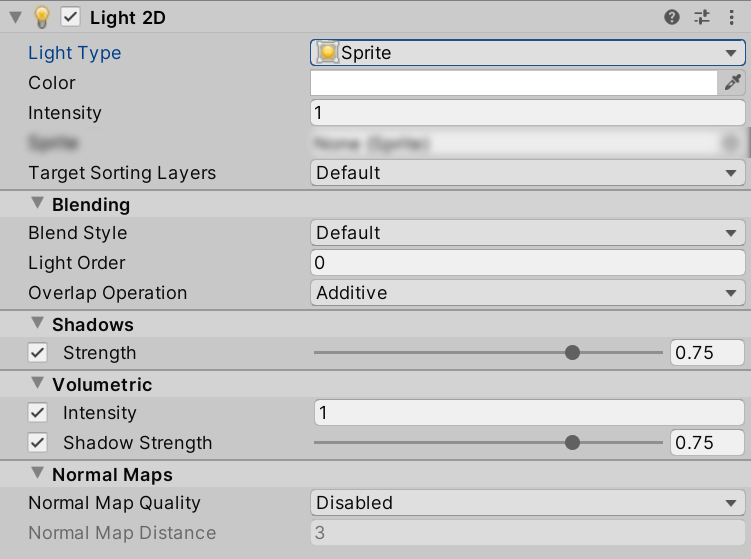This screenshot has height=559, width=751.
Task: Open the Normal Map Quality dropdown
Action: 527,503
